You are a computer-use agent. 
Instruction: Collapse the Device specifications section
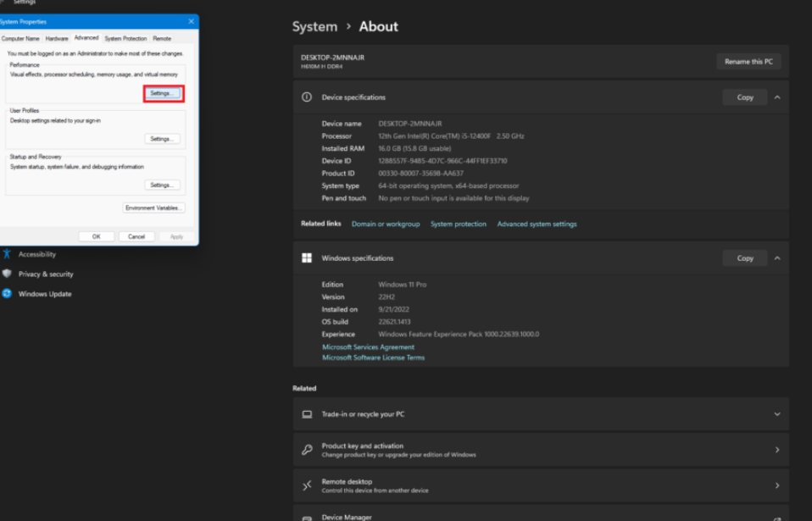(x=776, y=97)
